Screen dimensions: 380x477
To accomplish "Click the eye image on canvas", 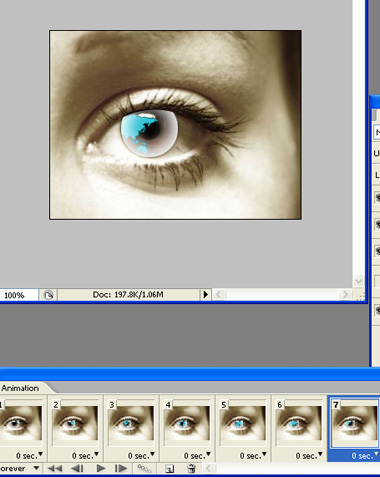I will pos(175,125).
